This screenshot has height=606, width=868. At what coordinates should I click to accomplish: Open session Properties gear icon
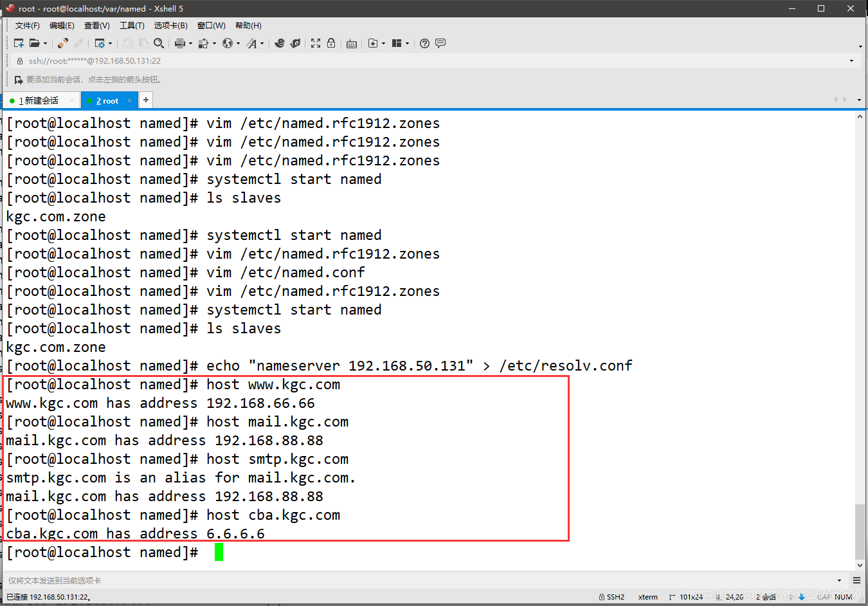[x=100, y=43]
